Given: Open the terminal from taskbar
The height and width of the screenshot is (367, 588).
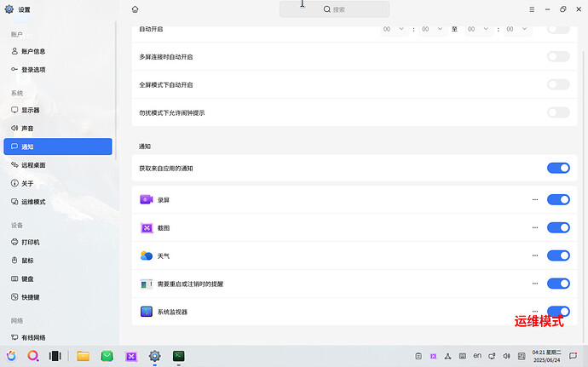Looking at the screenshot, I should tap(178, 356).
